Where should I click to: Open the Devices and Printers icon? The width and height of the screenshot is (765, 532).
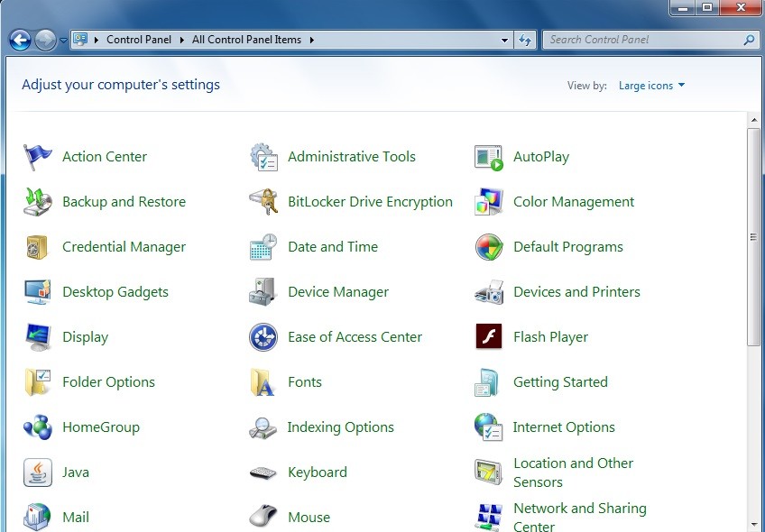489,292
